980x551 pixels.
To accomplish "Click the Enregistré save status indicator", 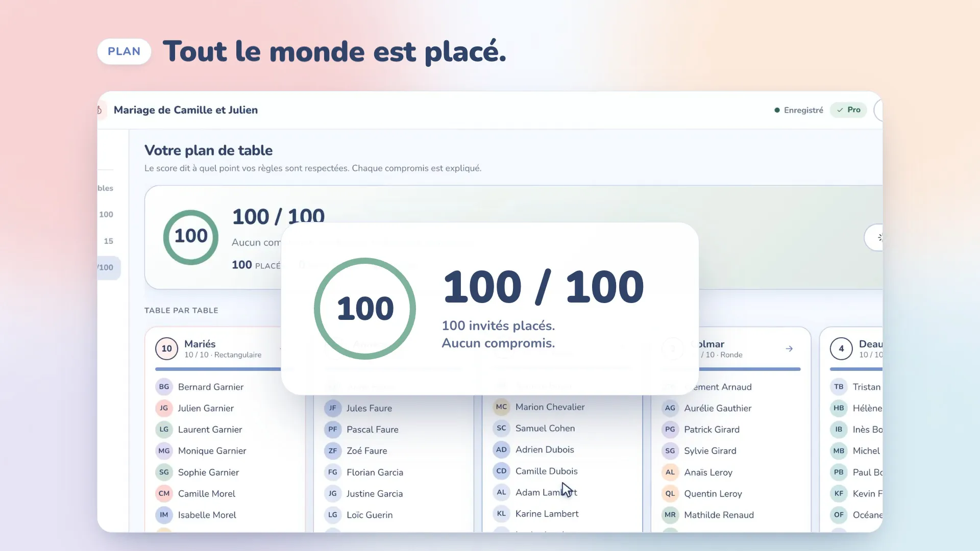I will click(799, 110).
